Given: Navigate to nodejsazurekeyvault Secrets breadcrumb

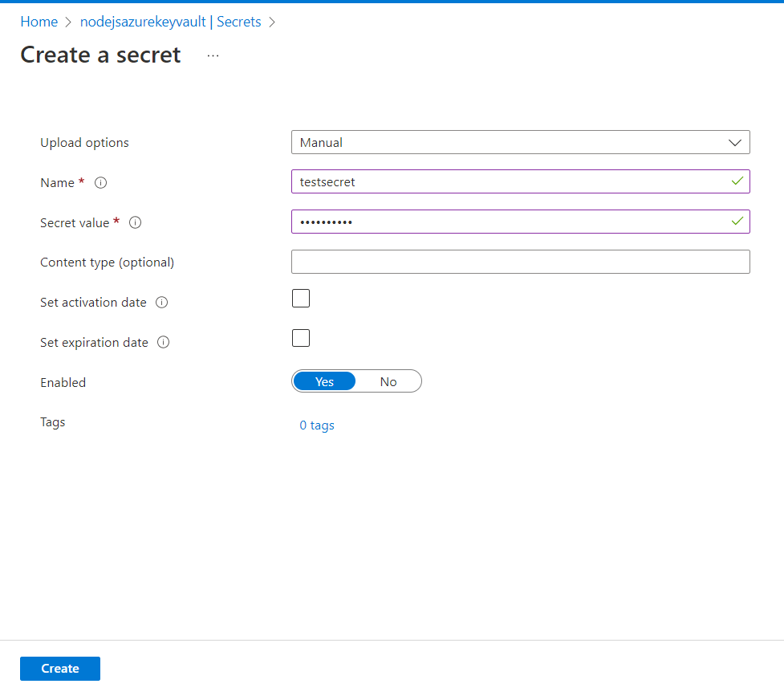Looking at the screenshot, I should [x=171, y=22].
